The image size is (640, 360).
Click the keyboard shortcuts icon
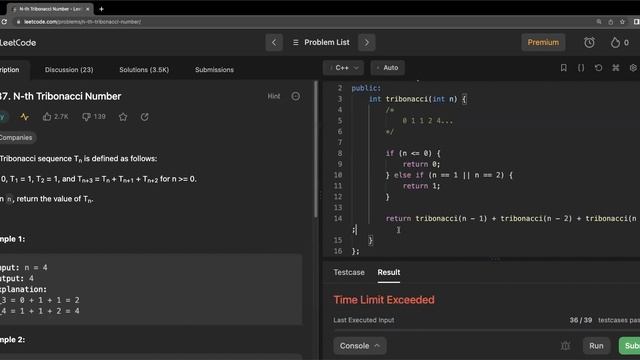pos(616,68)
